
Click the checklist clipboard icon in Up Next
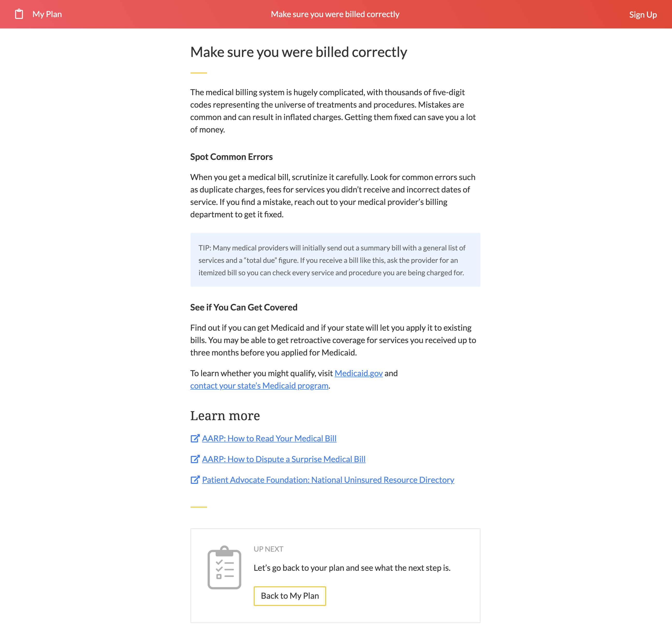pyautogui.click(x=224, y=567)
